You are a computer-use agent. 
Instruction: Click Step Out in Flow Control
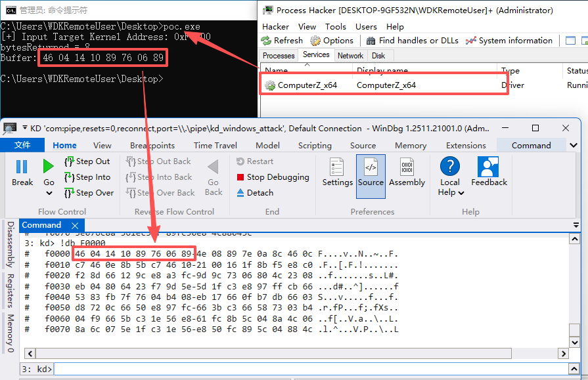(x=87, y=161)
